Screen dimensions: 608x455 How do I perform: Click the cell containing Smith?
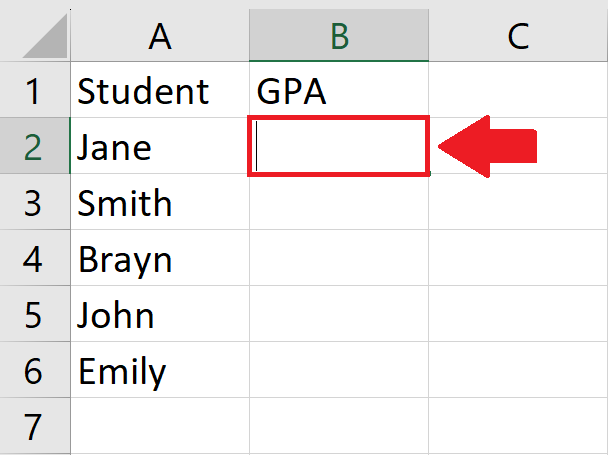(160, 202)
